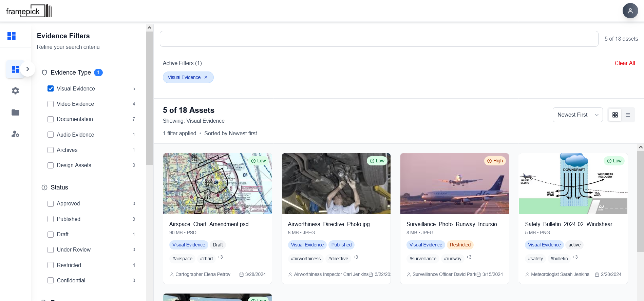Click the Low badge on Safety Bulletin card
The width and height of the screenshot is (644, 301).
coord(614,161)
